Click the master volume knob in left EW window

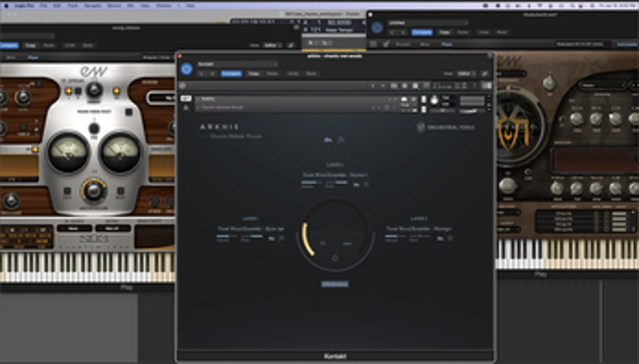[x=94, y=190]
